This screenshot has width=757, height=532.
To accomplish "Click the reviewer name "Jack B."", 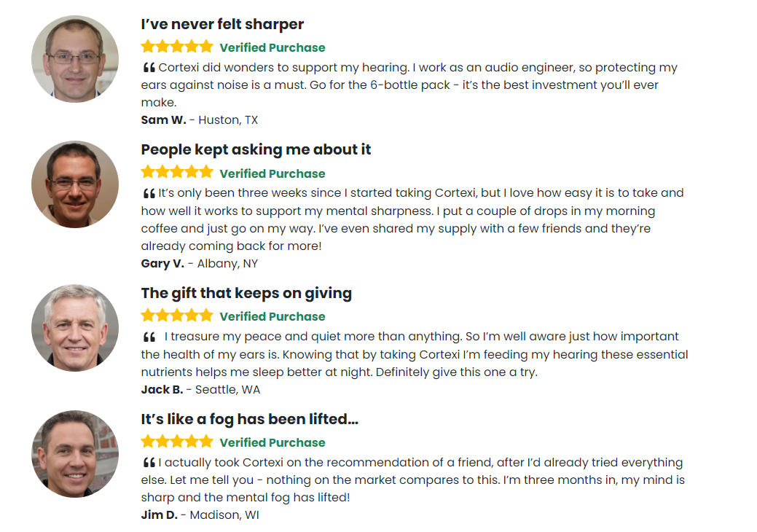I will [162, 390].
